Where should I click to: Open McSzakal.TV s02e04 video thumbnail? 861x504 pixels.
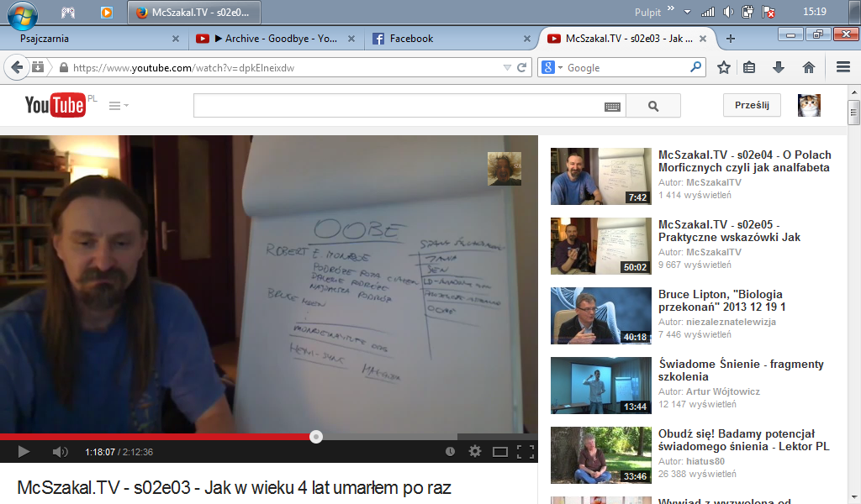[600, 176]
